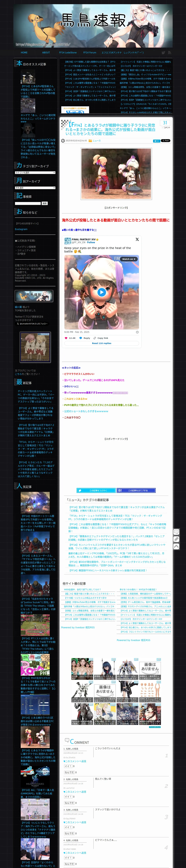Open the カテゴリを選択 dropdown
The image size is (186, 868).
[x=35, y=173]
